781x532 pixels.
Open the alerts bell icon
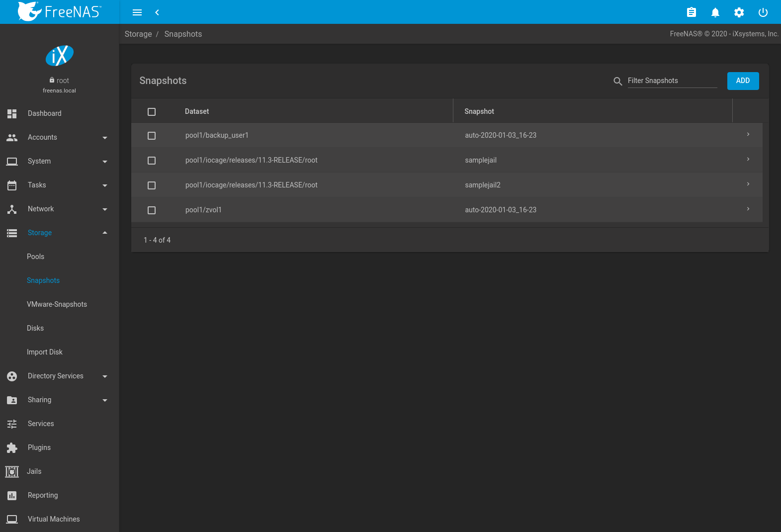pos(715,12)
